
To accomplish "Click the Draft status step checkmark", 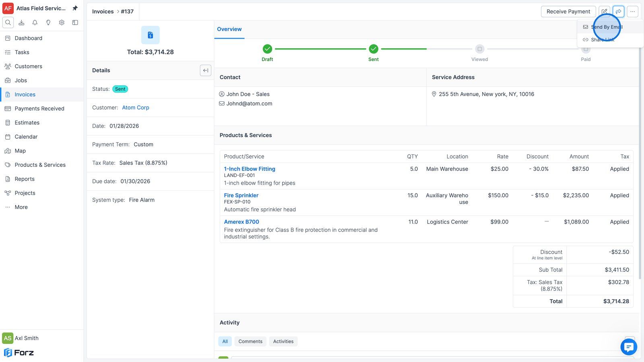I will [x=267, y=49].
